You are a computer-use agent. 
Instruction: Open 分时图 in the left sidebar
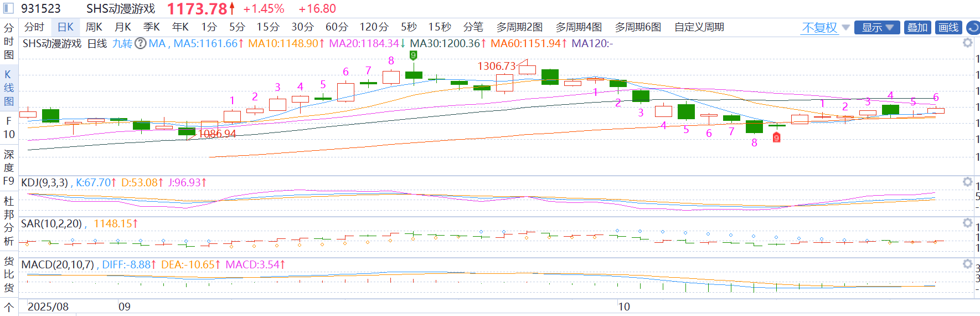(9, 42)
